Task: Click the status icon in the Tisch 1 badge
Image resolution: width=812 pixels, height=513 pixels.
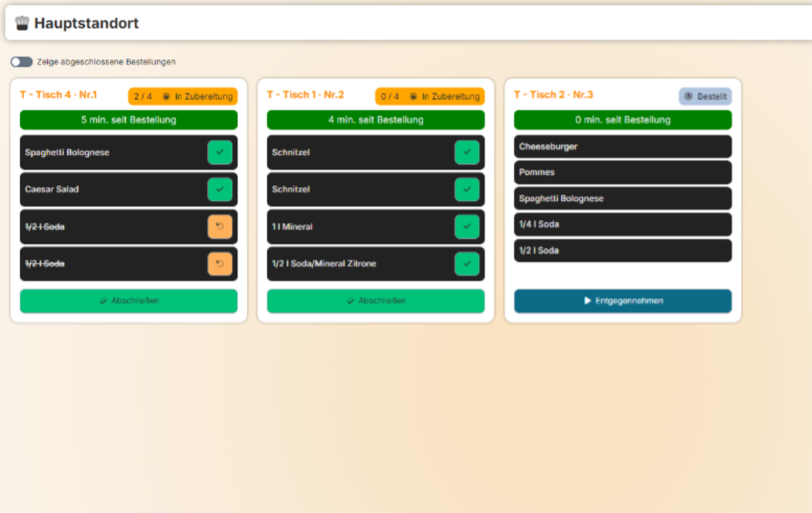Action: click(413, 97)
